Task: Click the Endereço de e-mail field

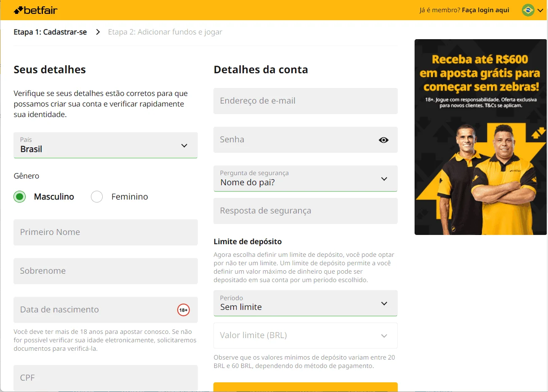Action: click(306, 101)
